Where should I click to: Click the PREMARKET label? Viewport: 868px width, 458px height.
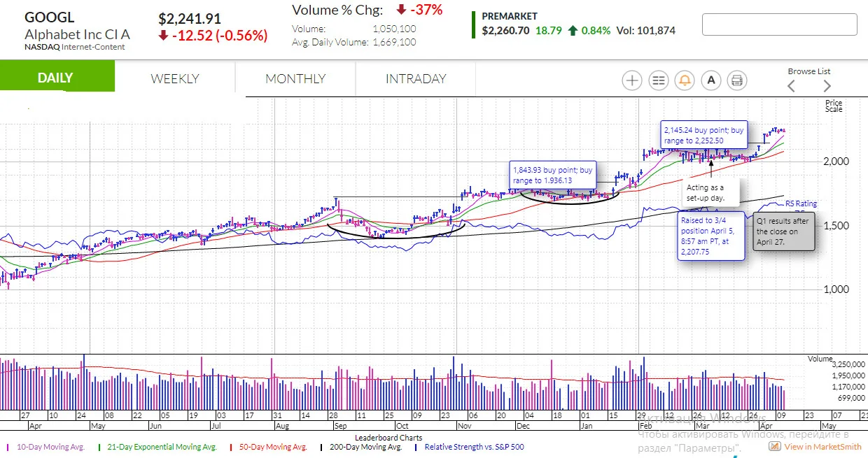click(x=510, y=16)
